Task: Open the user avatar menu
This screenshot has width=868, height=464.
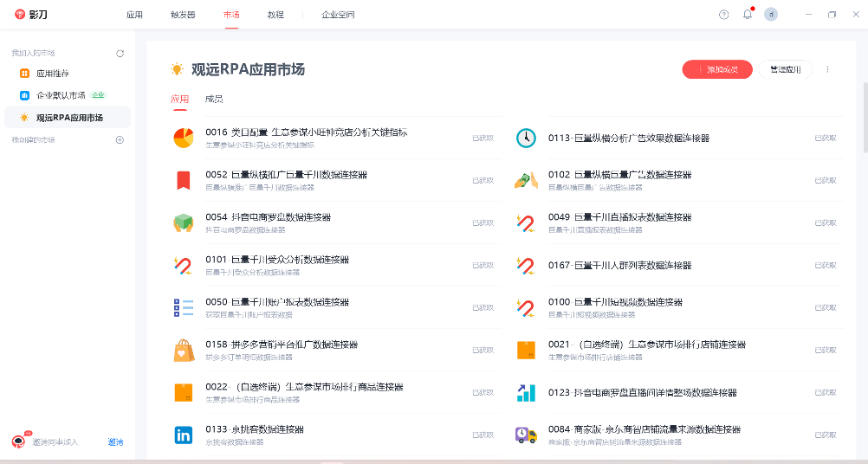Action: tap(771, 15)
